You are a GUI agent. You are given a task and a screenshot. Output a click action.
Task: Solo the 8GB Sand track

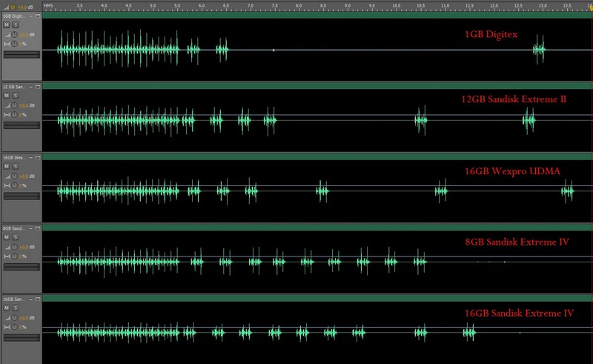click(15, 237)
